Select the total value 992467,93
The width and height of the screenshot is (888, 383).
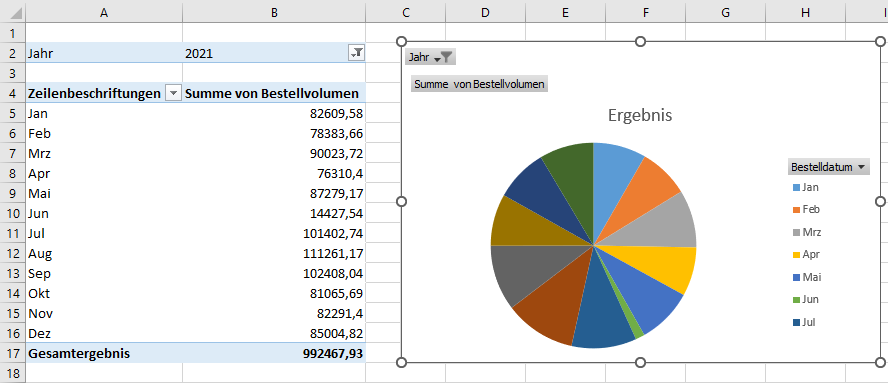pyautogui.click(x=274, y=354)
